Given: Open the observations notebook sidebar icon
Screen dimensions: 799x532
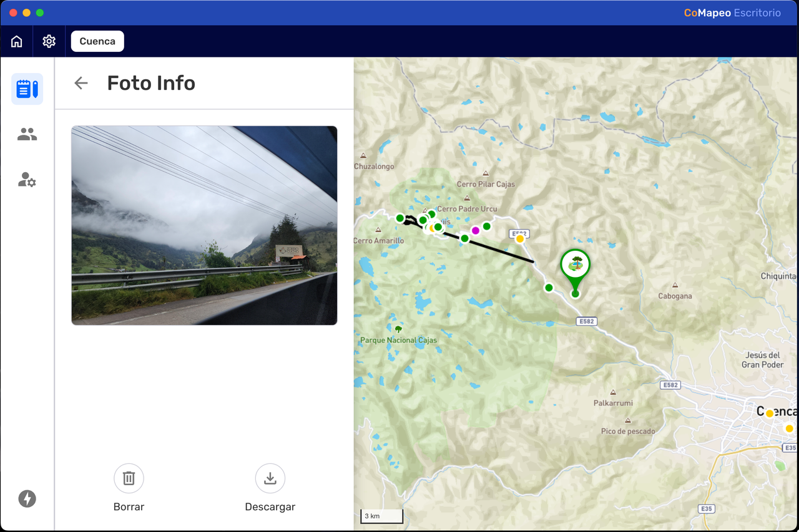Looking at the screenshot, I should pyautogui.click(x=27, y=89).
